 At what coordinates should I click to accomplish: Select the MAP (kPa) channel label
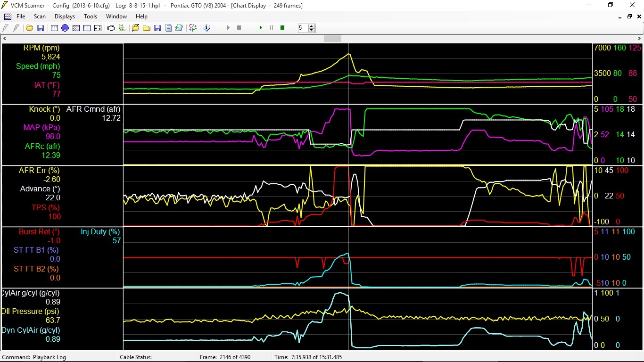pyautogui.click(x=41, y=128)
